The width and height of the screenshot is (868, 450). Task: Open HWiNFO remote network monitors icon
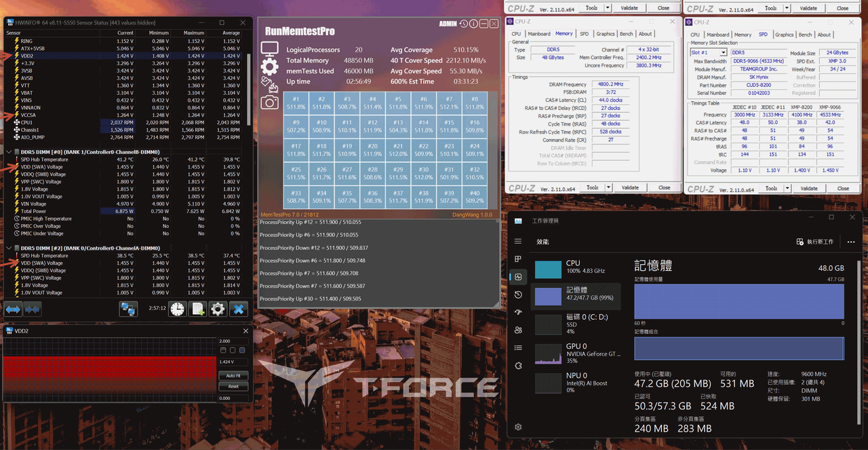click(x=129, y=310)
